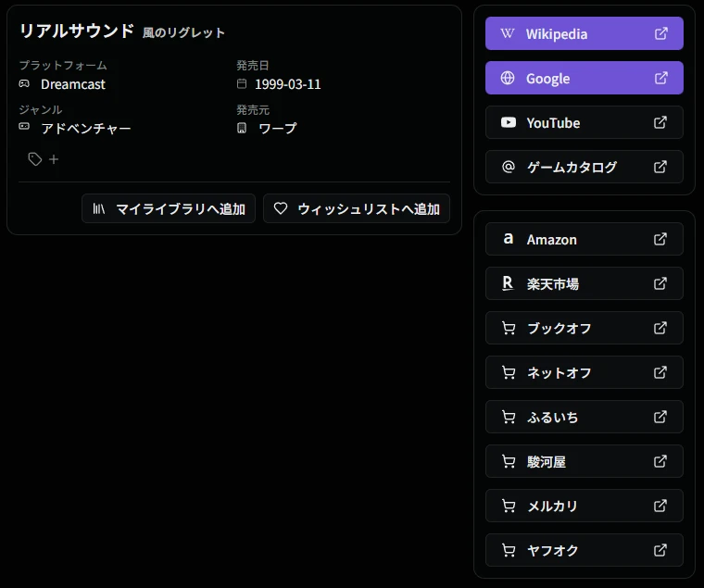Click the Google globe icon
Viewport: 704px width, 588px height.
[508, 78]
